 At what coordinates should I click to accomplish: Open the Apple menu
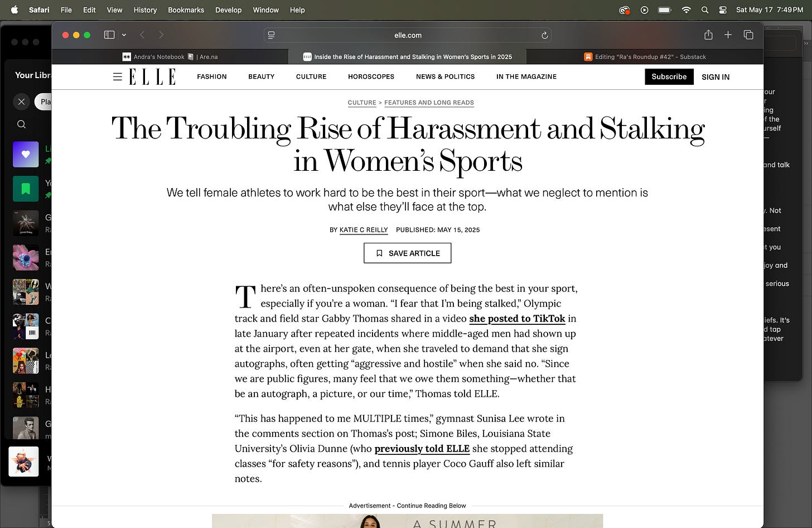click(14, 9)
